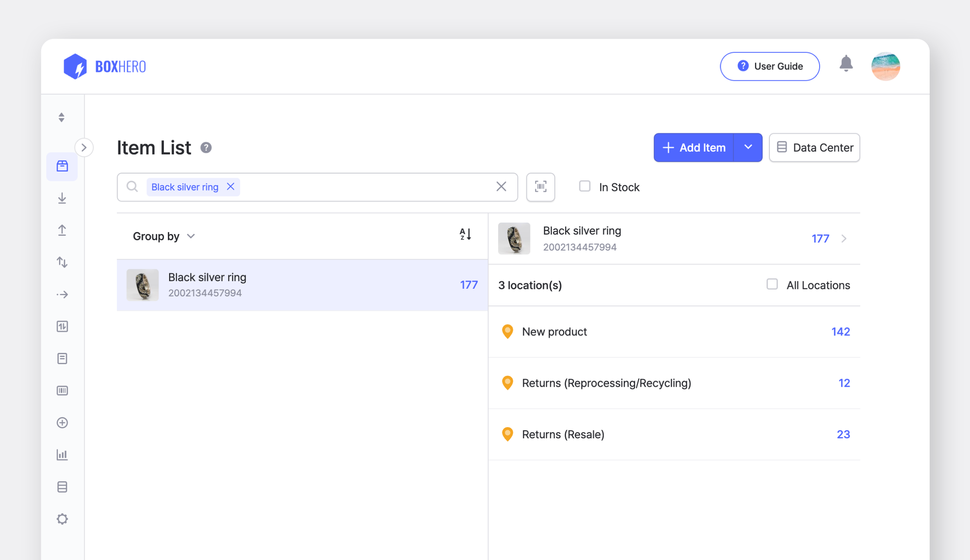Viewport: 970px width, 560px height.
Task: Open the Analytics bar-chart icon
Action: (x=62, y=455)
